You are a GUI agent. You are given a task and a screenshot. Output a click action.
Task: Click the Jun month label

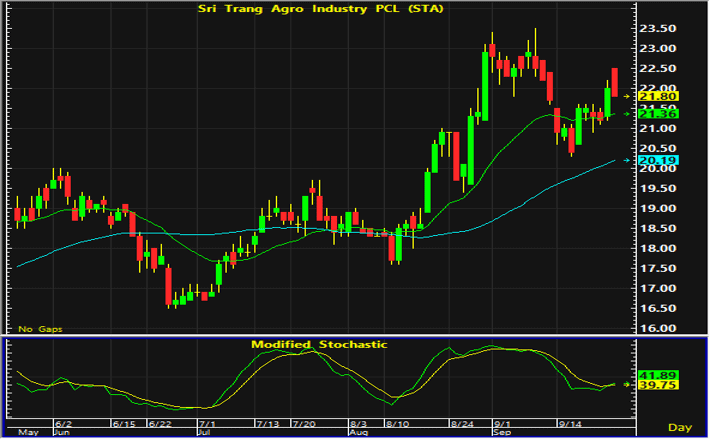pos(62,433)
